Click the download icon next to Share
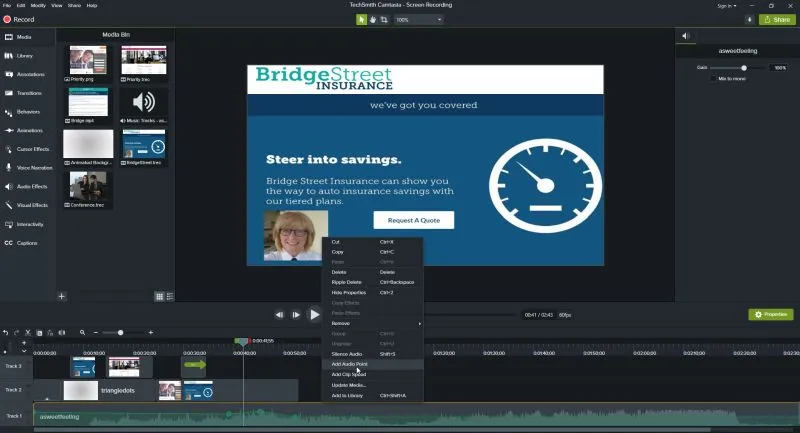800x433 pixels. 749,19
